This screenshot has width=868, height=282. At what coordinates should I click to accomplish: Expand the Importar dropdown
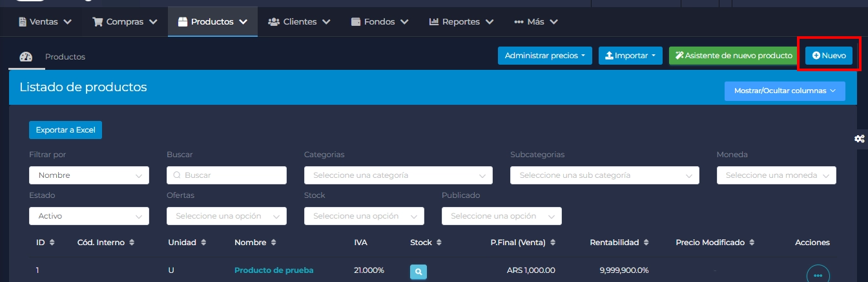[630, 56]
